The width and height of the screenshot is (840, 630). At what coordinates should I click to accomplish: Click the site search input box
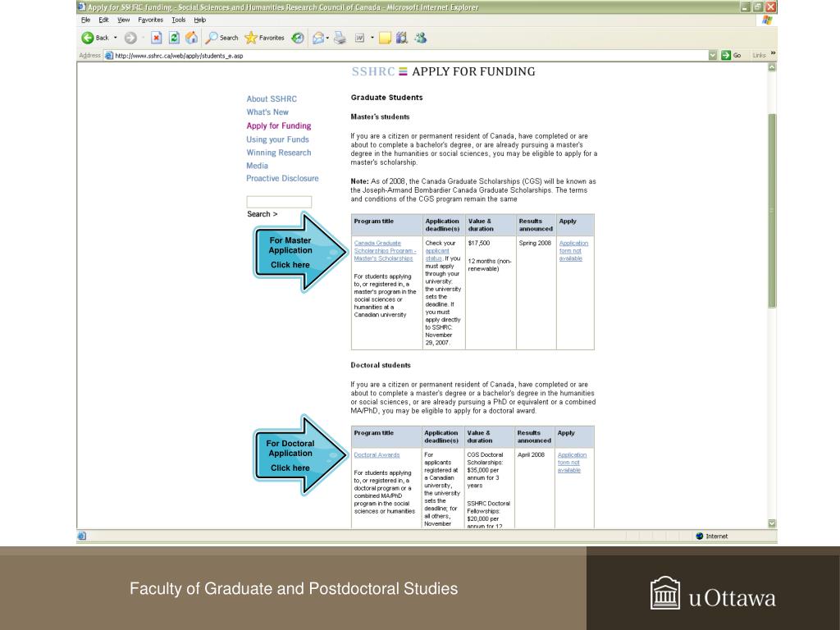coord(279,202)
